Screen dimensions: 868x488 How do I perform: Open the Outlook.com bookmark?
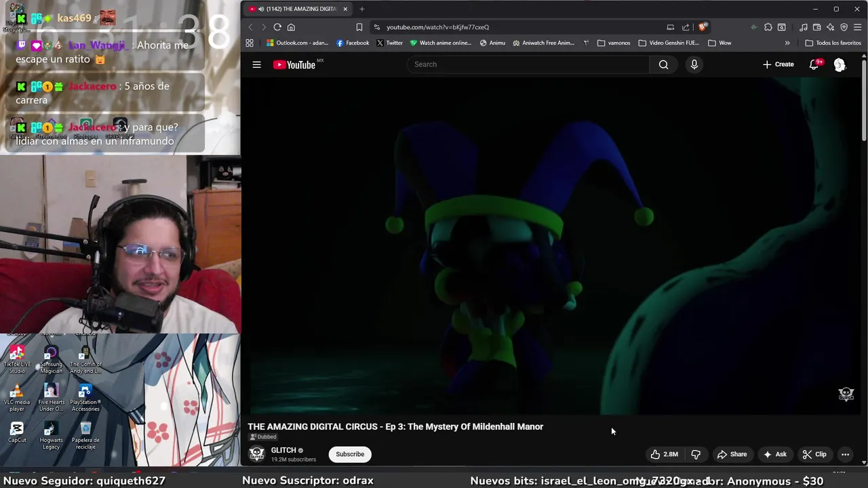[x=297, y=43]
